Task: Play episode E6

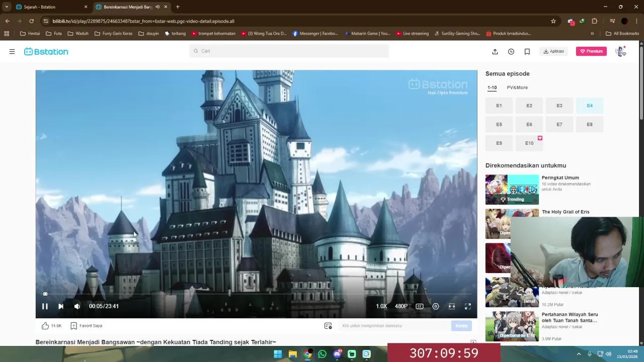Action: (529, 124)
